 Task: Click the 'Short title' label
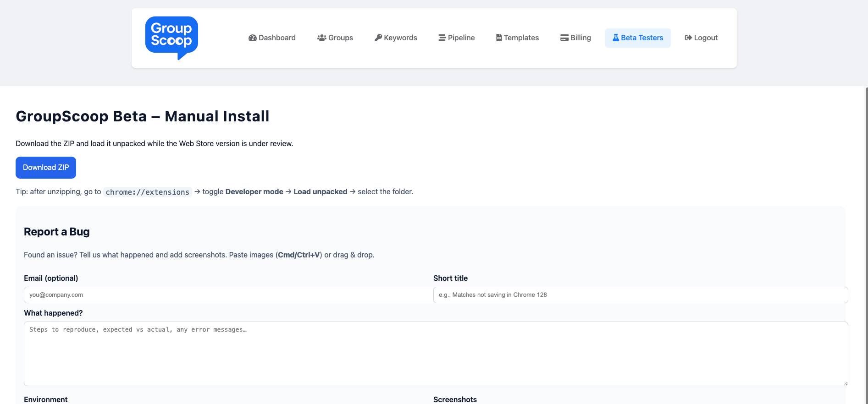(x=450, y=278)
